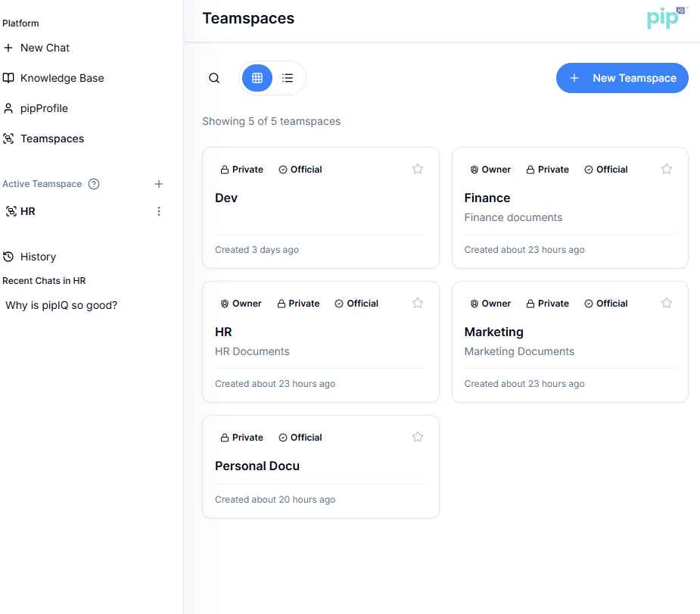
Task: Select HR active teamspace in sidebar
Action: 28,211
